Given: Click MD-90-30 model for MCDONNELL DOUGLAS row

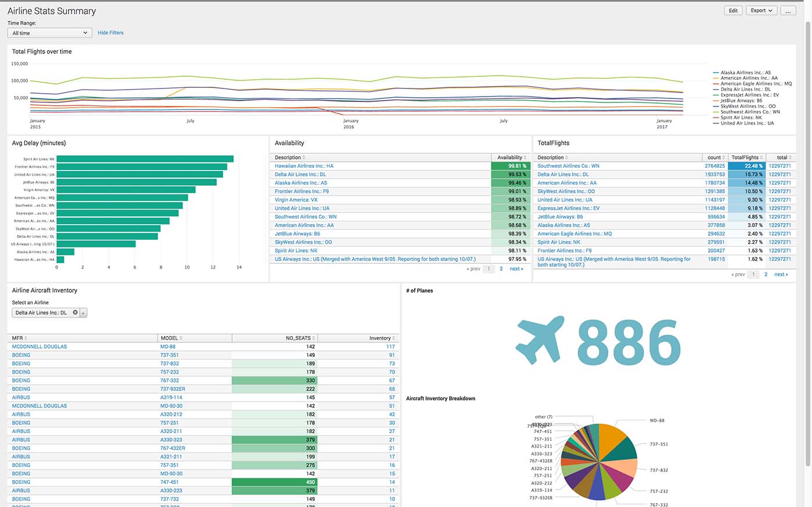Looking at the screenshot, I should pyautogui.click(x=171, y=406).
